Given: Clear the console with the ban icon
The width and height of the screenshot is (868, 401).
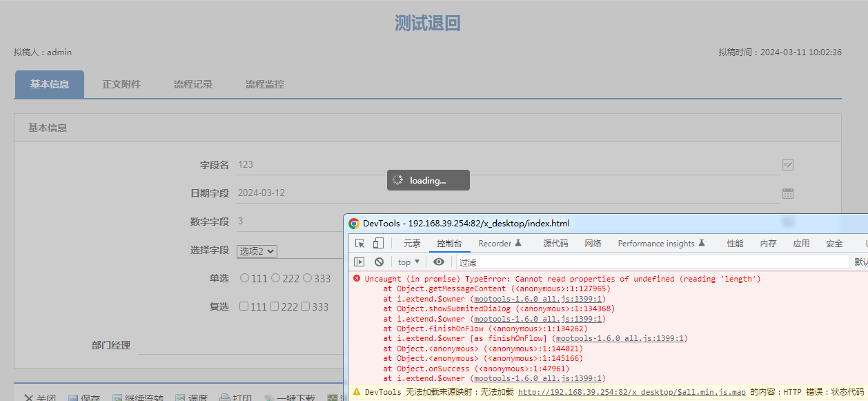Looking at the screenshot, I should click(x=379, y=262).
